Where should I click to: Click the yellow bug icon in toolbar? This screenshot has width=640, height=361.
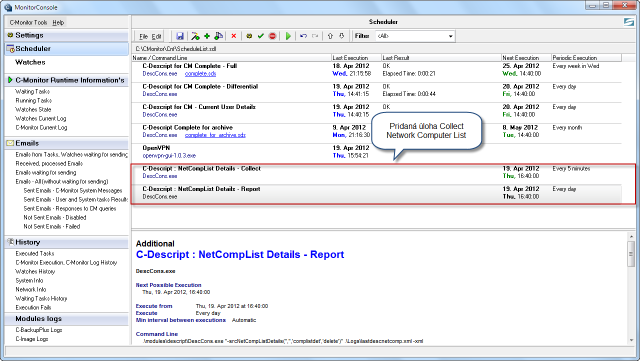249,36
